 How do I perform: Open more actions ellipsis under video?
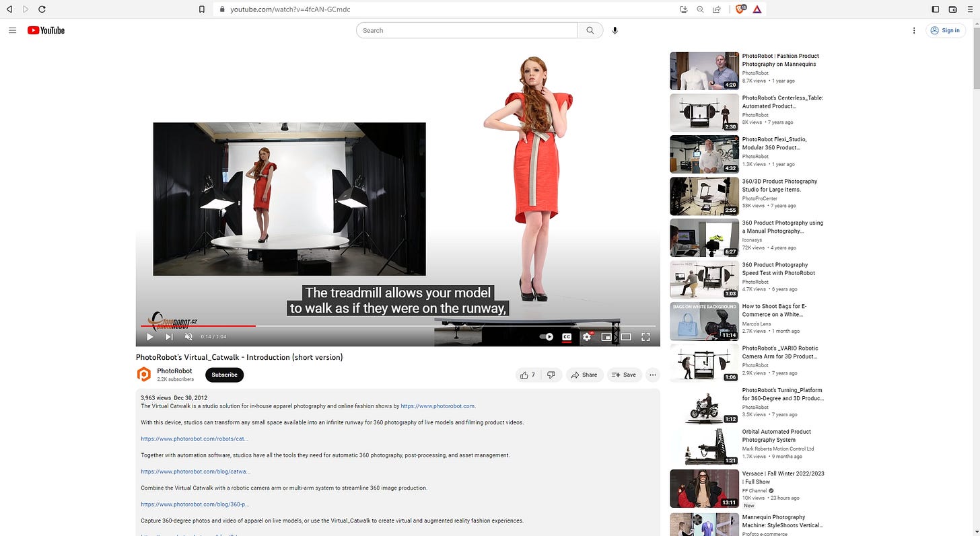(653, 375)
